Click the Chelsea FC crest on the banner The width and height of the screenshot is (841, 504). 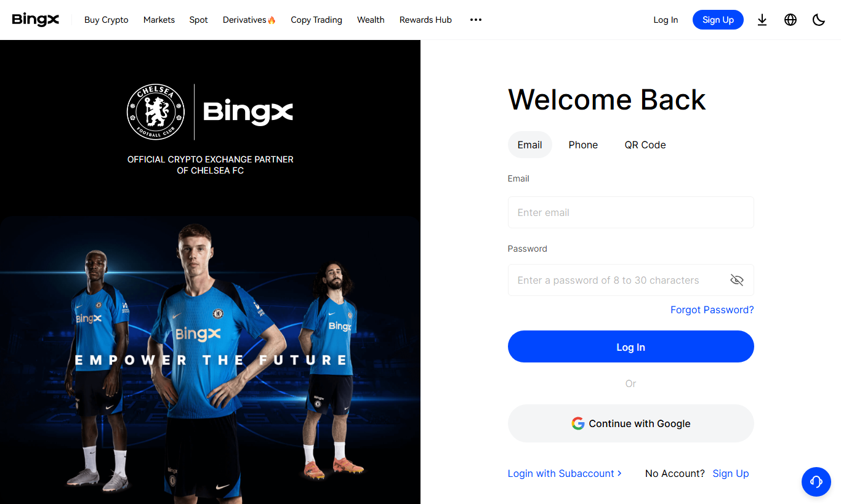[155, 112]
